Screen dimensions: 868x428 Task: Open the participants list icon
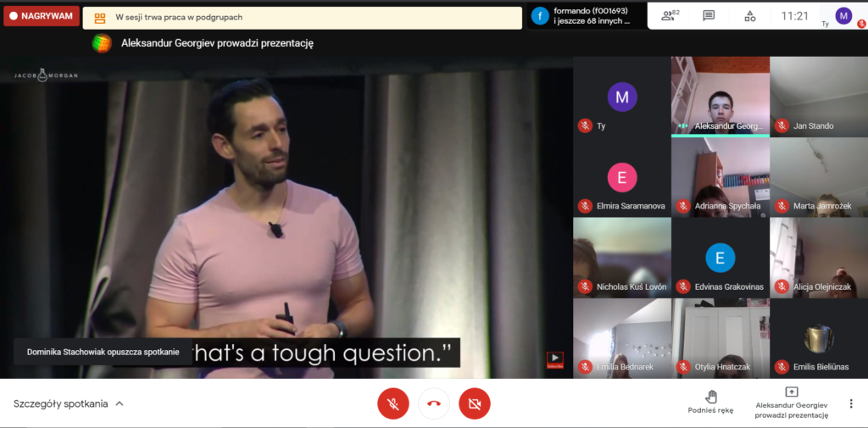point(670,15)
